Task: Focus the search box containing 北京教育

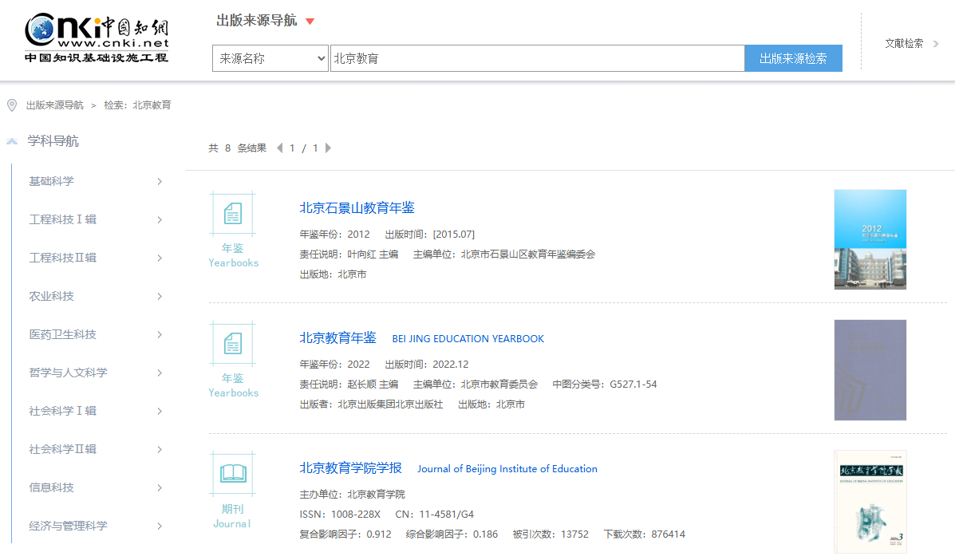Action: coord(537,58)
